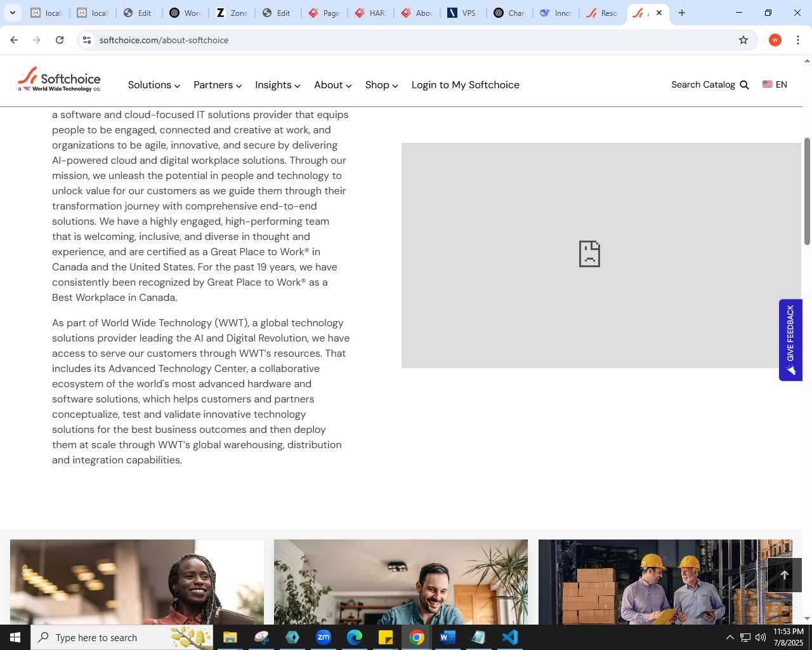Open Zoom from the taskbar
The height and width of the screenshot is (650, 812).
[324, 637]
